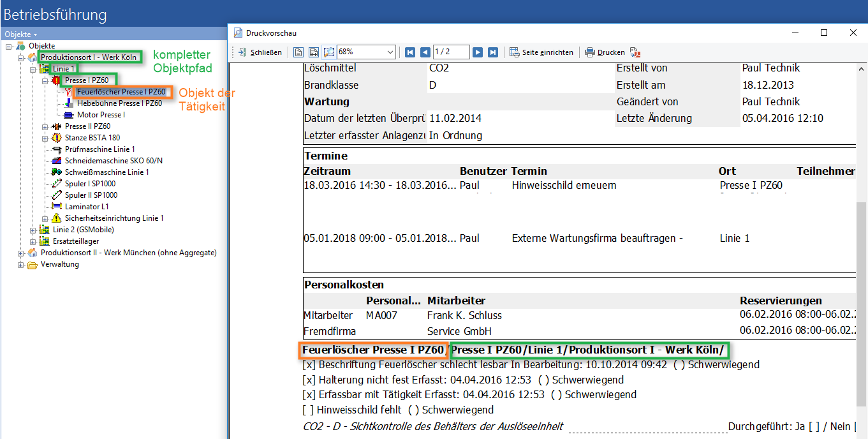Click the Drucken print button
This screenshot has height=439, width=868.
click(605, 52)
